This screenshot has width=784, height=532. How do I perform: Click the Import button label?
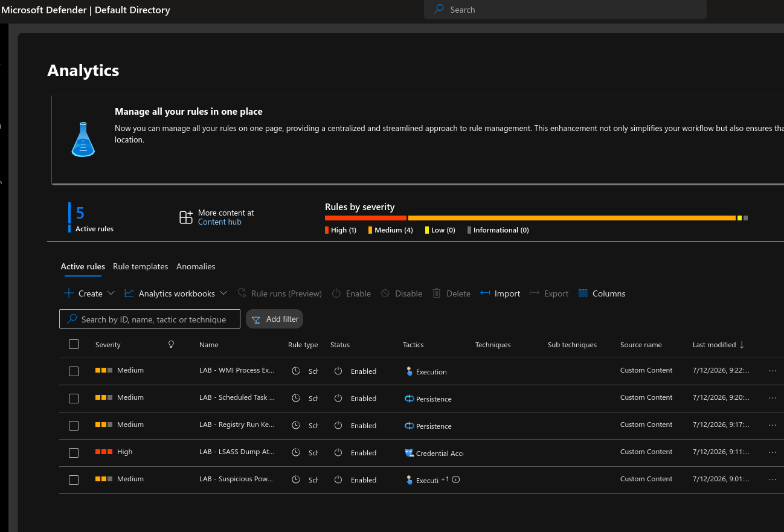tap(507, 293)
